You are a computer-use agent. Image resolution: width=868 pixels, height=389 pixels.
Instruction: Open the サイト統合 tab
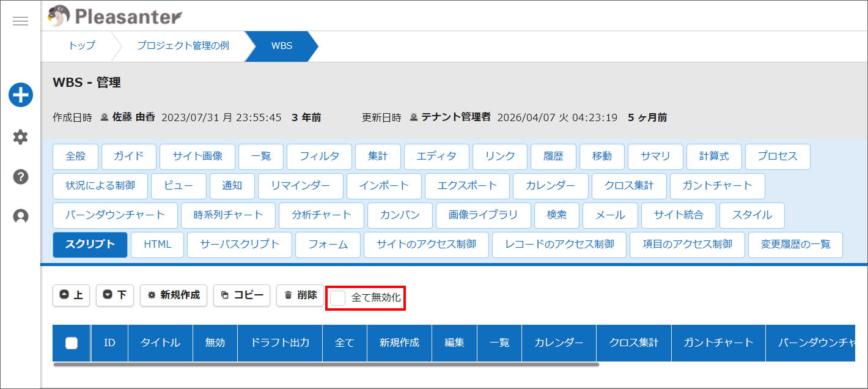click(x=679, y=215)
